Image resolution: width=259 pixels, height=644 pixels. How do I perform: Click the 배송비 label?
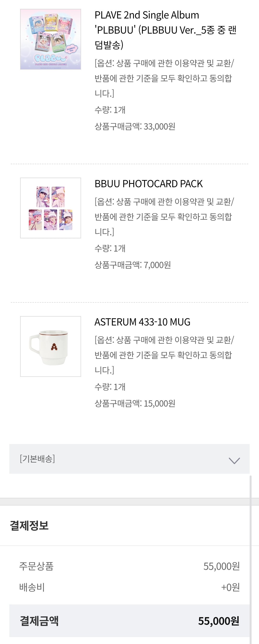click(32, 587)
